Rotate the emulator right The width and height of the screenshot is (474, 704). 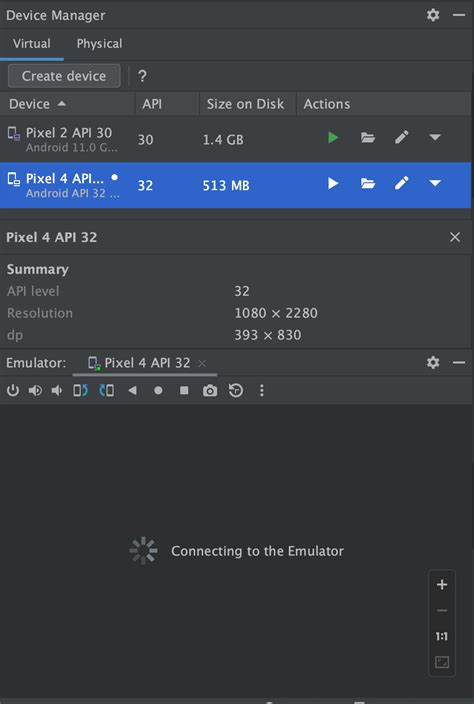[x=106, y=391]
